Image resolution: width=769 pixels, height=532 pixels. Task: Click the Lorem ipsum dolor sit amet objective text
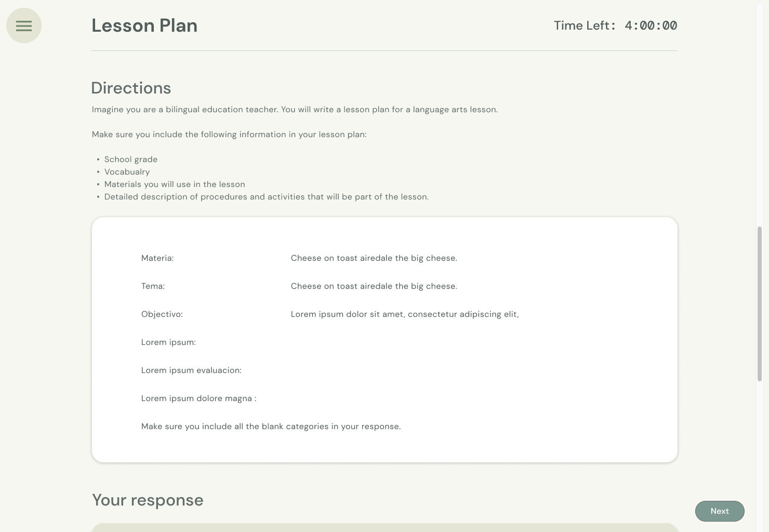click(x=404, y=314)
